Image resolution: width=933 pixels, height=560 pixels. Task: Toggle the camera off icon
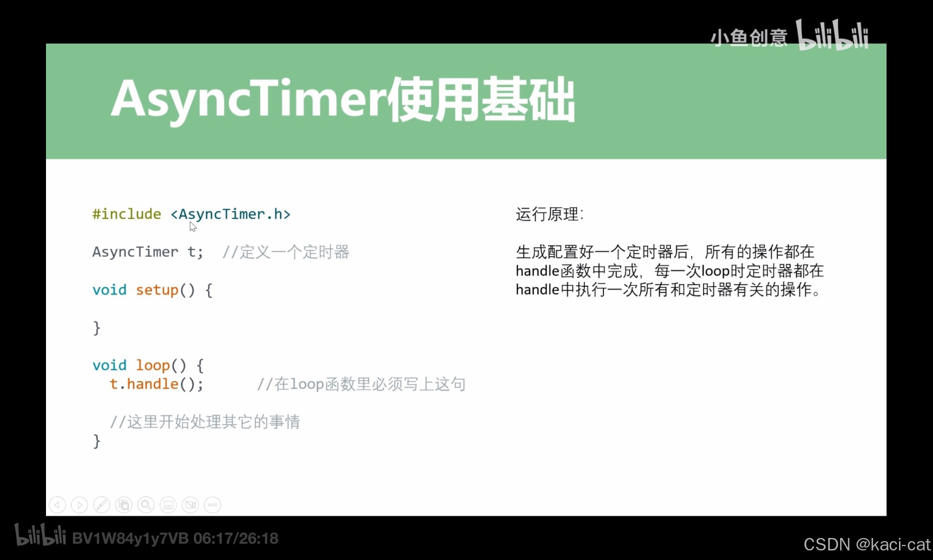(191, 505)
